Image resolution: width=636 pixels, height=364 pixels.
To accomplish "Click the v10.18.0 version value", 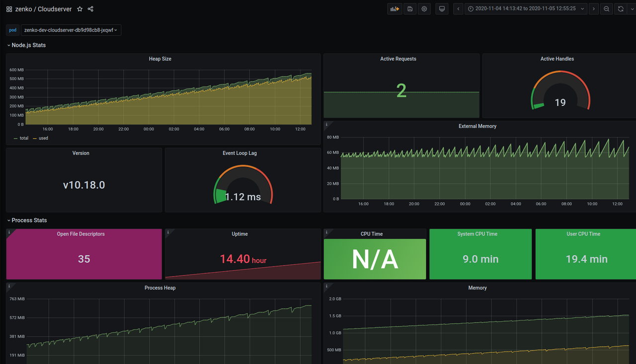I will [x=84, y=185].
